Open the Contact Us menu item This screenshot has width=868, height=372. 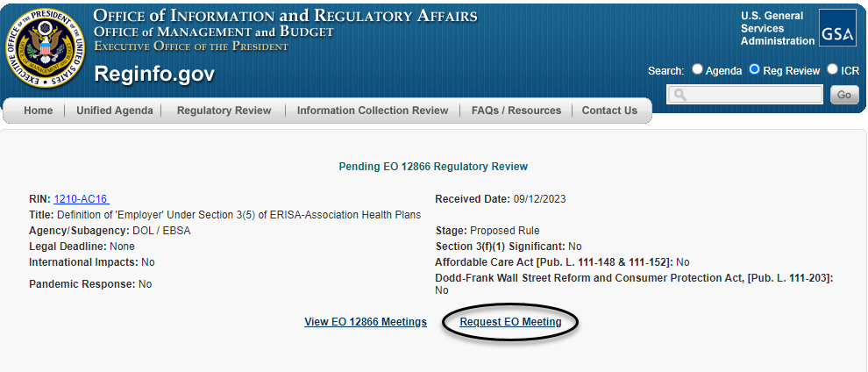609,111
